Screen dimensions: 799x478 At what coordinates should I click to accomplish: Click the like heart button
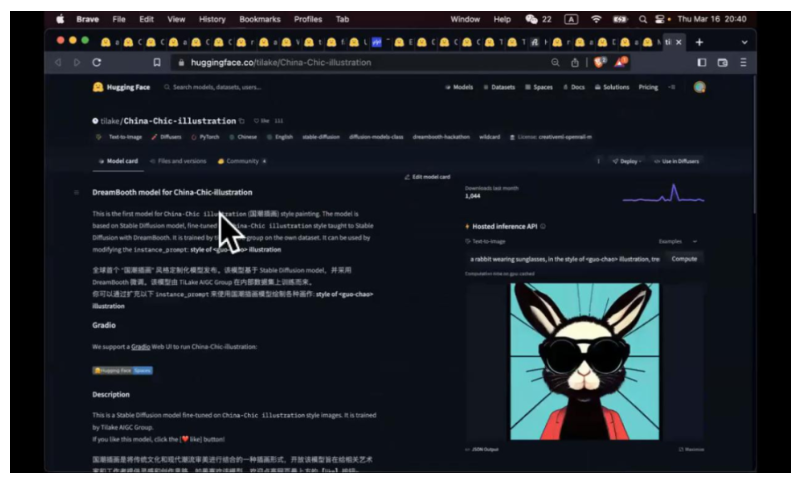(262, 121)
